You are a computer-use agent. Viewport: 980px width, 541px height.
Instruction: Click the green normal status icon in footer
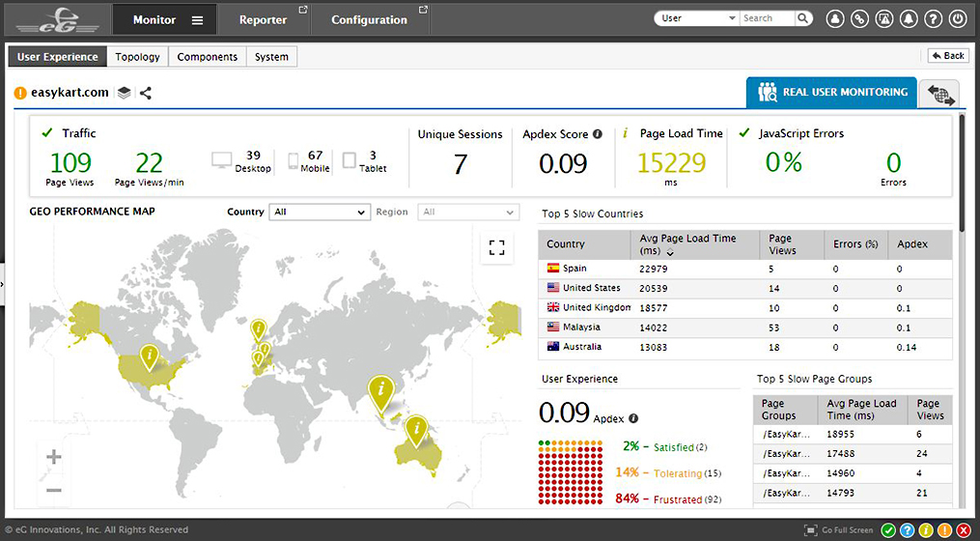coord(888,530)
